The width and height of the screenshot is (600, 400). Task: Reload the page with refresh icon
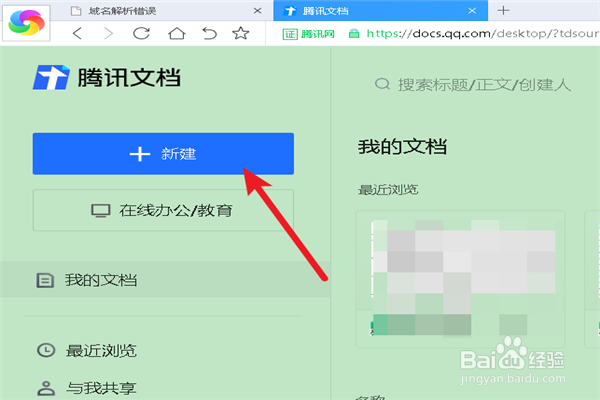click(x=141, y=33)
